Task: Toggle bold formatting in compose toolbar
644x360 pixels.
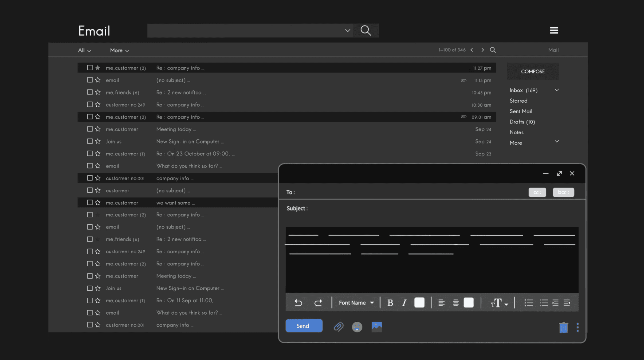Action: 390,303
